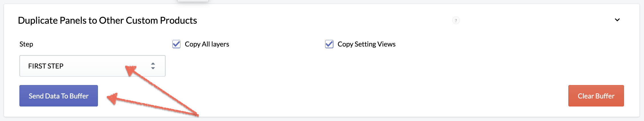Uncheck the Copy Setting Views checkbox
Image resolution: width=644 pixels, height=121 pixels.
(x=329, y=44)
